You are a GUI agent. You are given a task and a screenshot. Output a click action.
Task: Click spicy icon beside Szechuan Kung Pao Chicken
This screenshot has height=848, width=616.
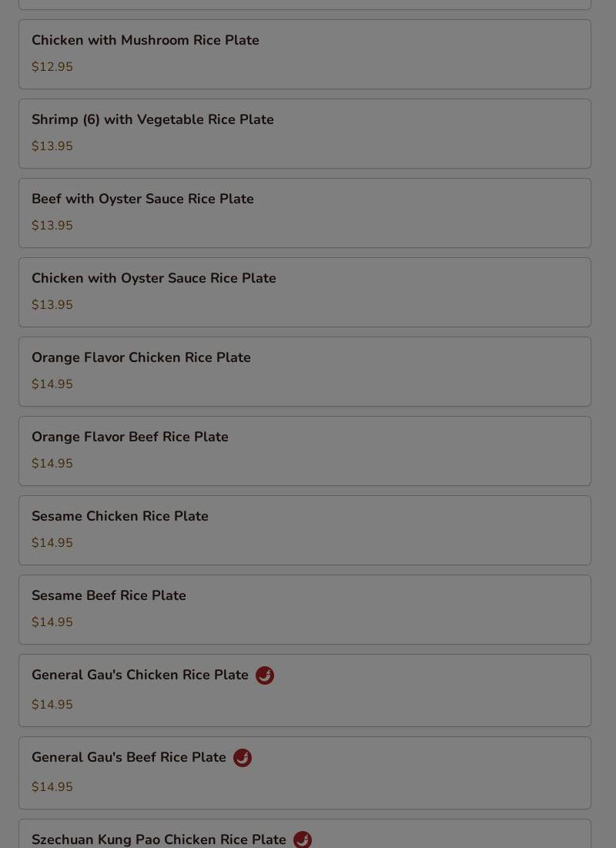pos(303,840)
